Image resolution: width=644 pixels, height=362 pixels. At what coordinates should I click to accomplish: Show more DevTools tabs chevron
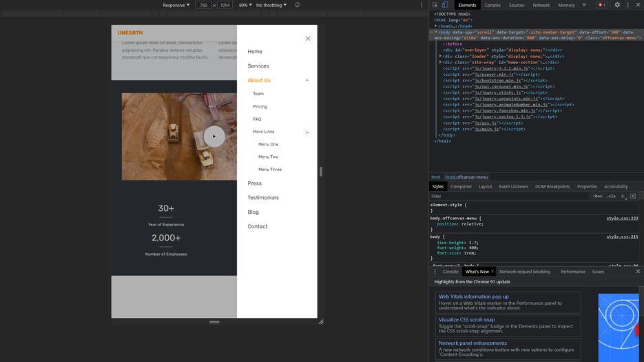point(584,5)
